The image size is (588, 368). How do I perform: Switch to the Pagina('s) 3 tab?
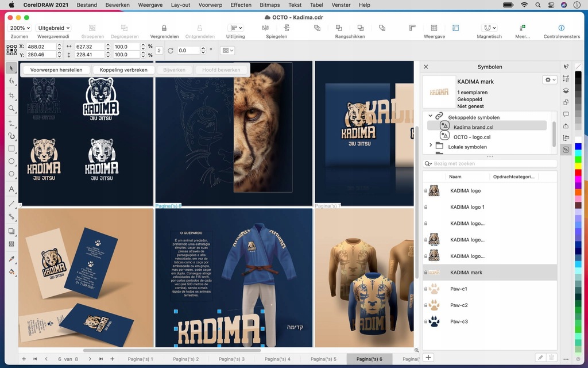point(231,358)
